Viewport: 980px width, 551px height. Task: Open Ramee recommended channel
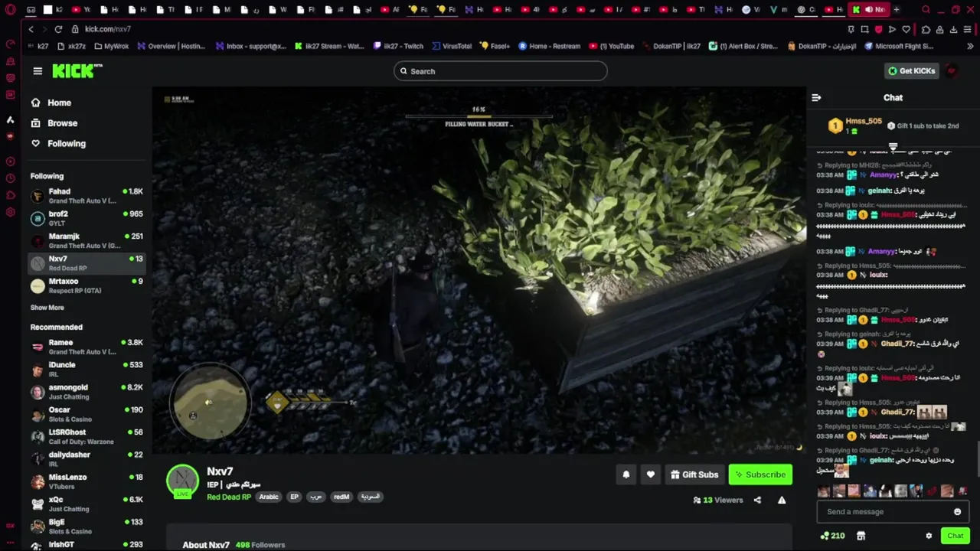[x=86, y=347]
